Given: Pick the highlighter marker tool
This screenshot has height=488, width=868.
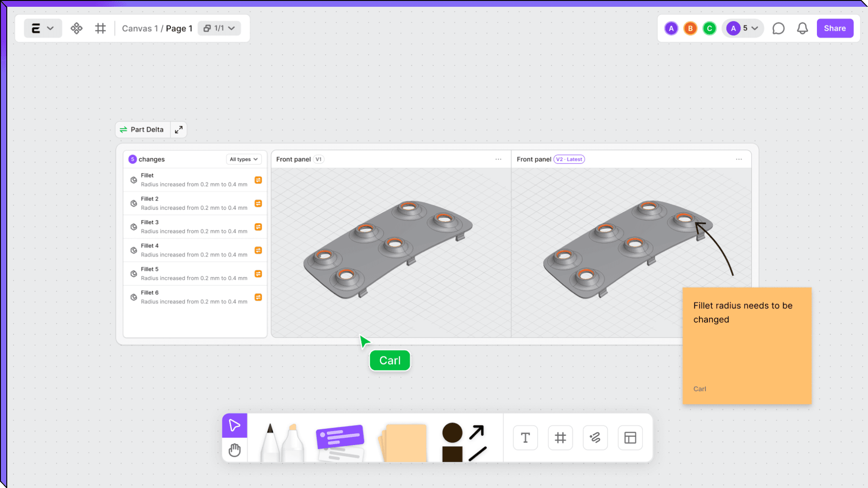Looking at the screenshot, I should pyautogui.click(x=293, y=442).
